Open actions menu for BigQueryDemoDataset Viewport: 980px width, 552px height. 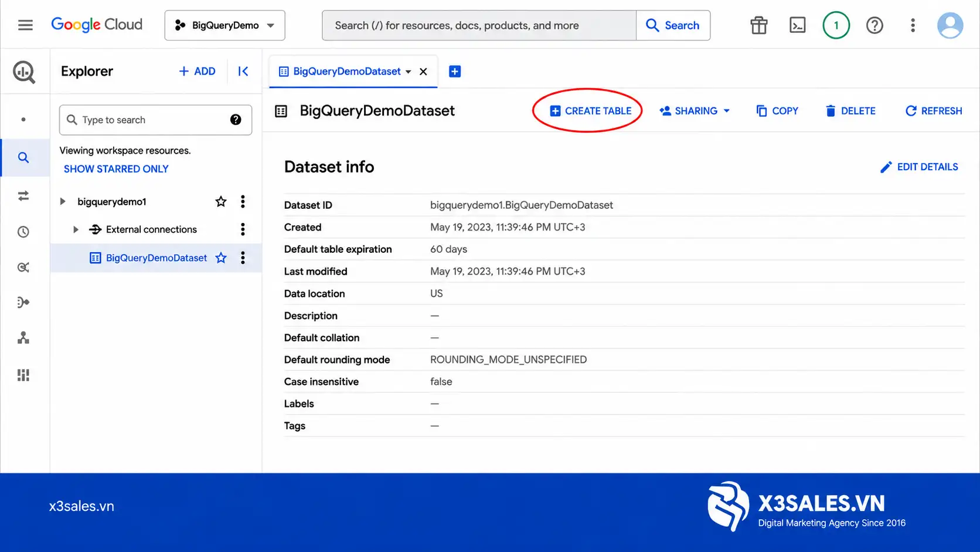coord(243,258)
